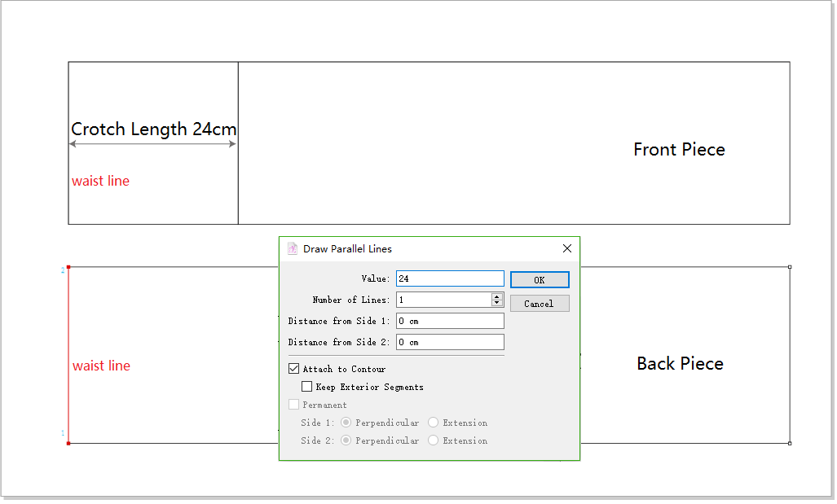Click the Distance from Side 2 field

click(450, 342)
